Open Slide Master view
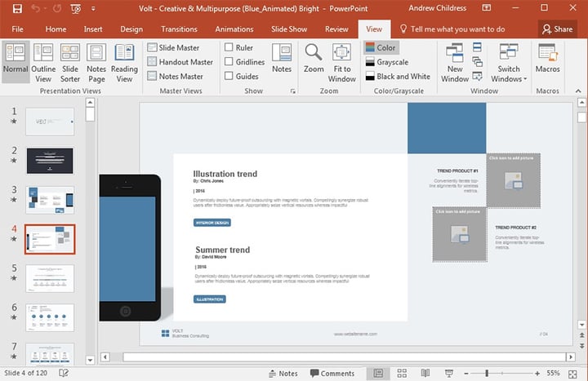 point(174,47)
